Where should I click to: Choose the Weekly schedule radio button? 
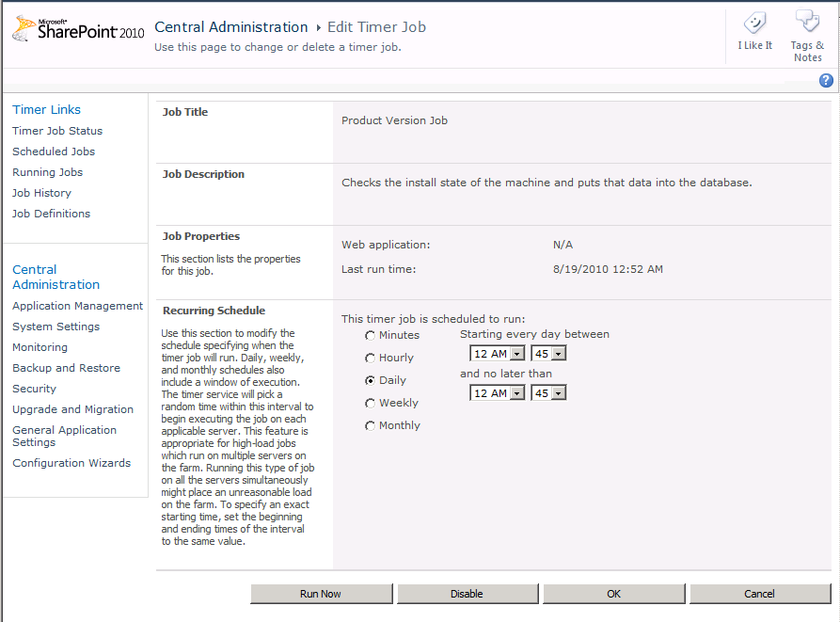[371, 404]
